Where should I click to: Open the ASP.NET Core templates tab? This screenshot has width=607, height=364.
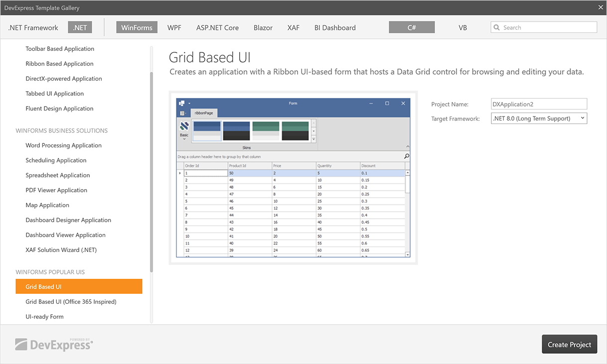(x=217, y=27)
